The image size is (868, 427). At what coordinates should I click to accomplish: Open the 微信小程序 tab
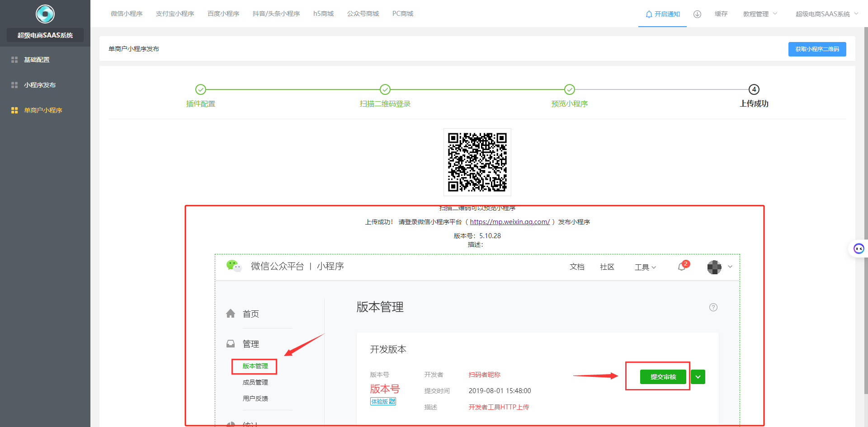pyautogui.click(x=127, y=14)
